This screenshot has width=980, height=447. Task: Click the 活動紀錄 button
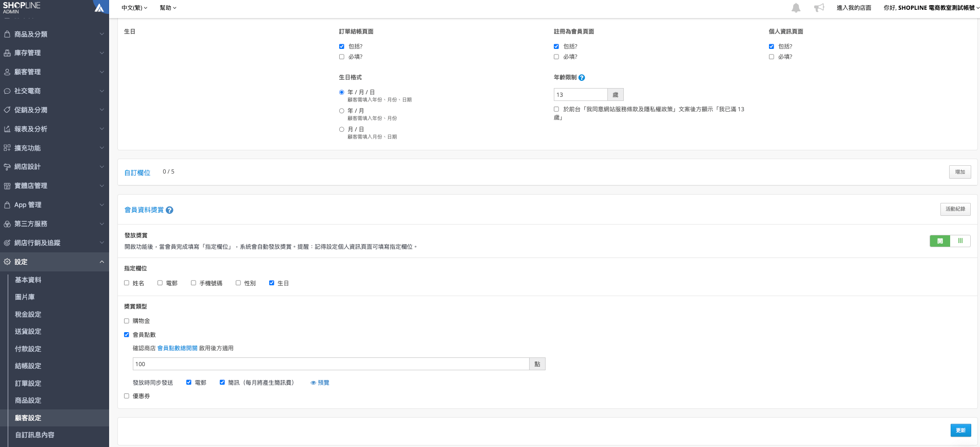(x=955, y=209)
